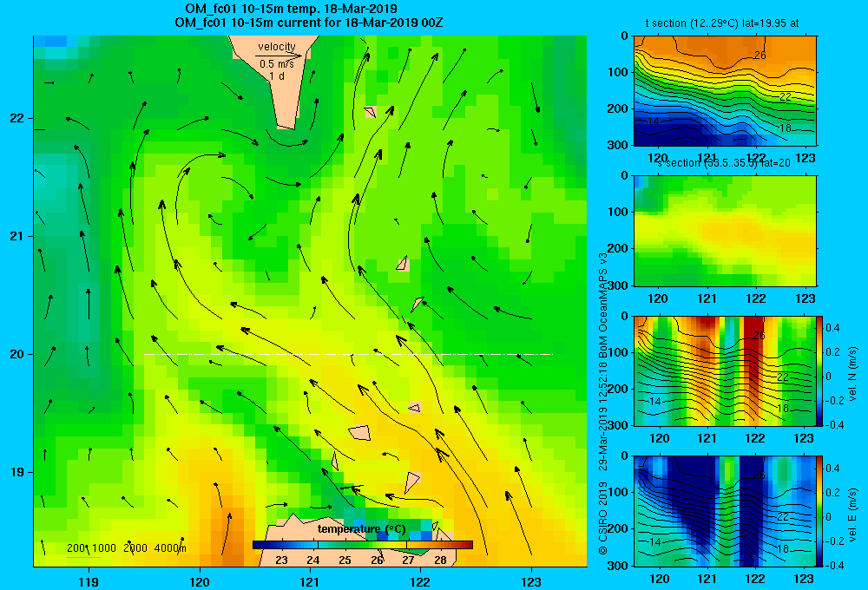Click the '© CSIRO 2019' vertical copyright text

603,517
